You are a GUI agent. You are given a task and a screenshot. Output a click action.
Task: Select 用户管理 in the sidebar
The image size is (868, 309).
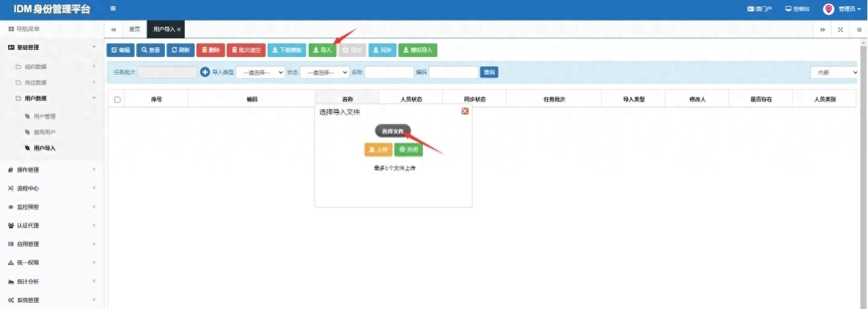click(x=44, y=116)
